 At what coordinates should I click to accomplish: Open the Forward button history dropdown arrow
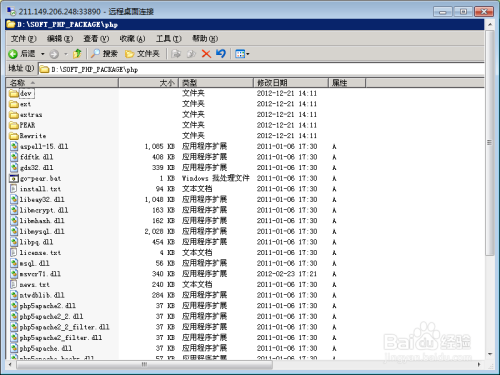point(66,54)
